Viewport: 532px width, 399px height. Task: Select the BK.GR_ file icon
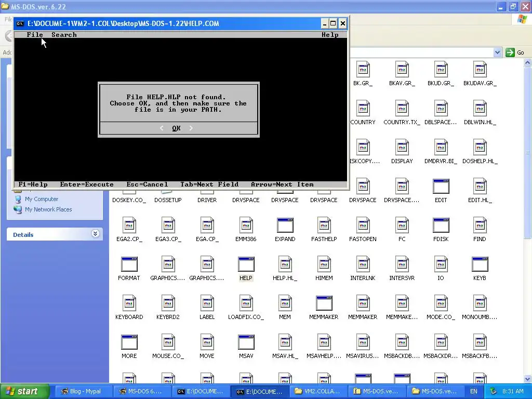point(363,70)
